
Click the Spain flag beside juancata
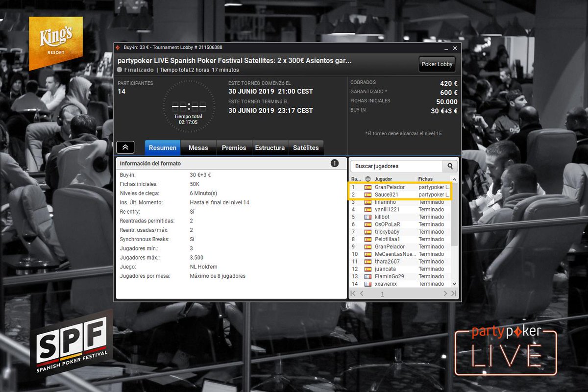tap(368, 269)
